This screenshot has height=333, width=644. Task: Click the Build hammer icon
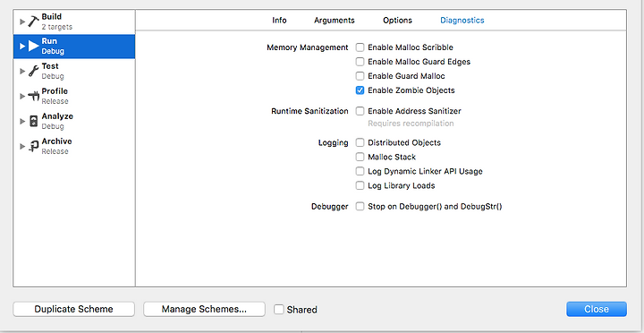click(x=33, y=21)
